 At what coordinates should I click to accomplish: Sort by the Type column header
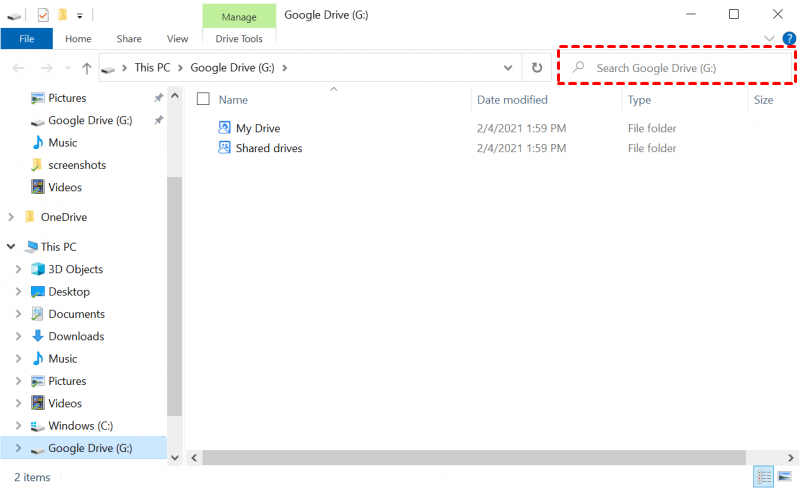tap(639, 100)
